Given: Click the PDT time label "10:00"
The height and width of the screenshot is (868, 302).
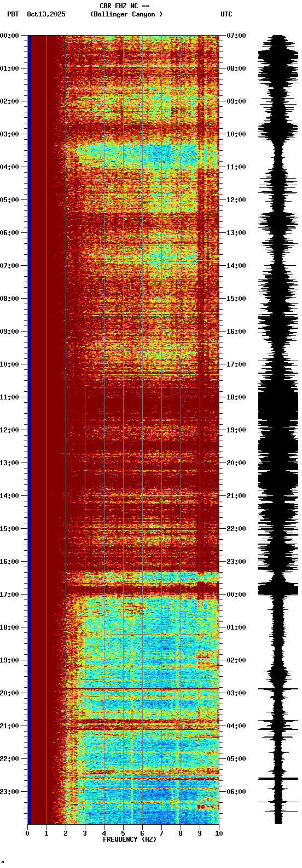Looking at the screenshot, I should (x=9, y=364).
